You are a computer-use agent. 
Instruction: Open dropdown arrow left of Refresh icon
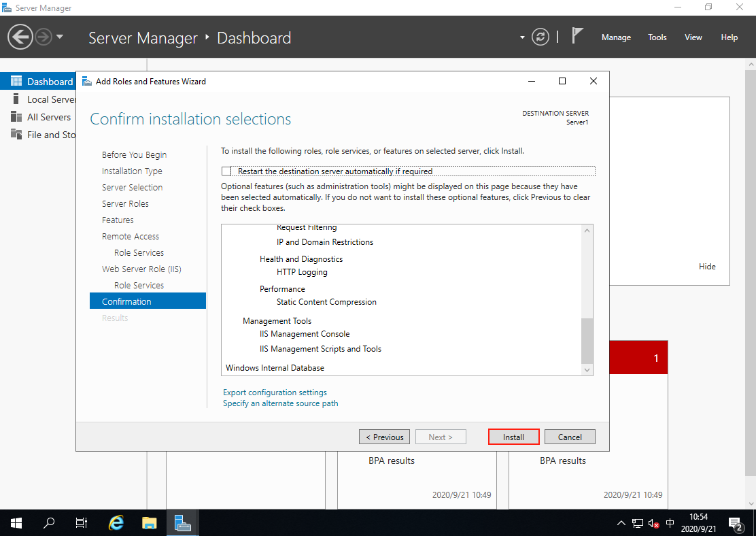coord(522,37)
